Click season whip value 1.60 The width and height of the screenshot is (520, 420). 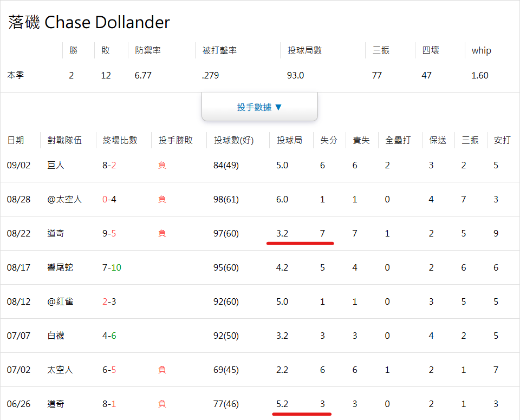(x=480, y=75)
